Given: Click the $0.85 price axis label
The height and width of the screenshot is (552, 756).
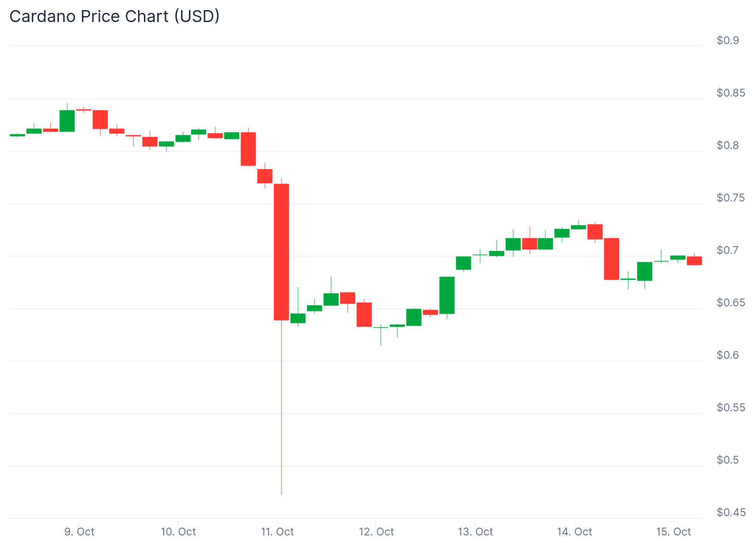Looking at the screenshot, I should 731,93.
